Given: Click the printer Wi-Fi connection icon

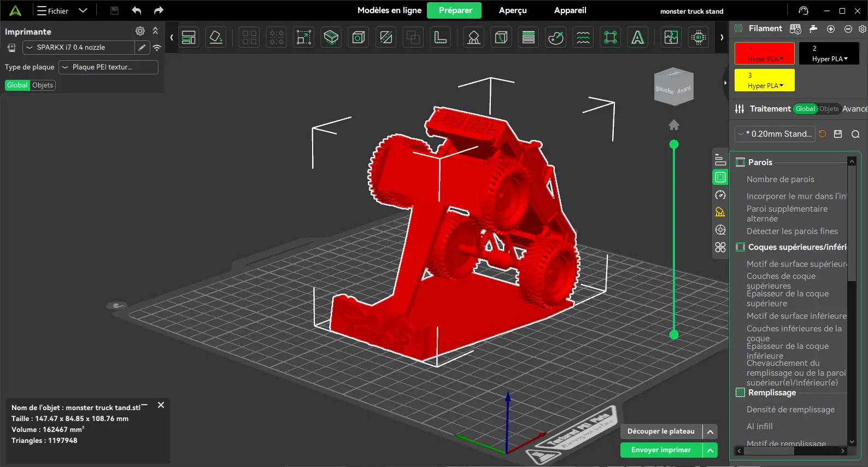Looking at the screenshot, I should (157, 48).
